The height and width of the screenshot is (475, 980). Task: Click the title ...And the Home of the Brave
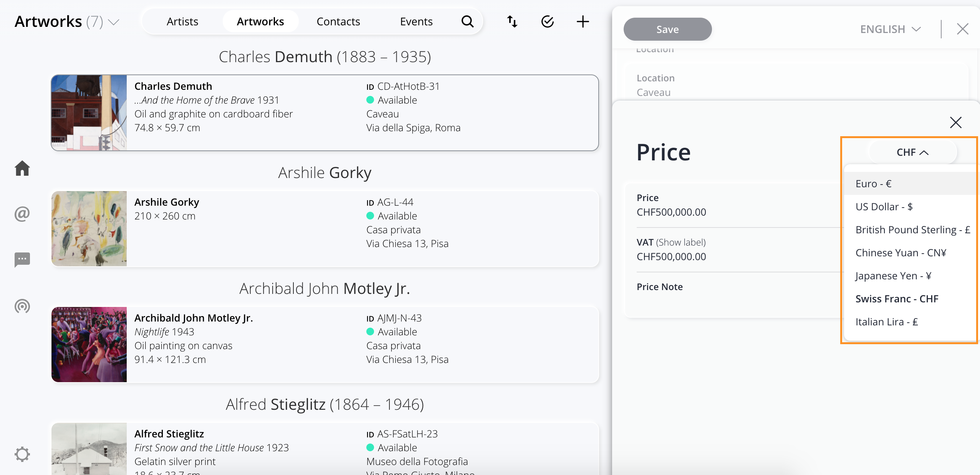click(x=194, y=100)
